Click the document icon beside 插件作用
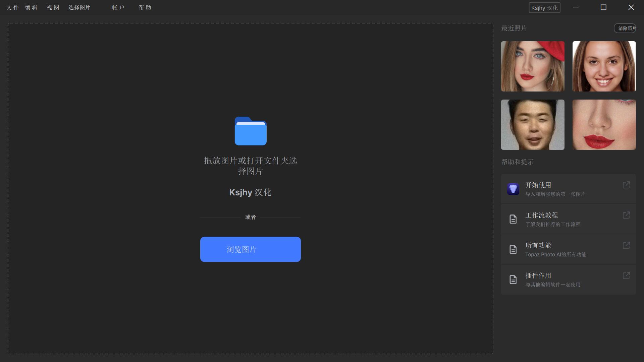 coord(513,280)
